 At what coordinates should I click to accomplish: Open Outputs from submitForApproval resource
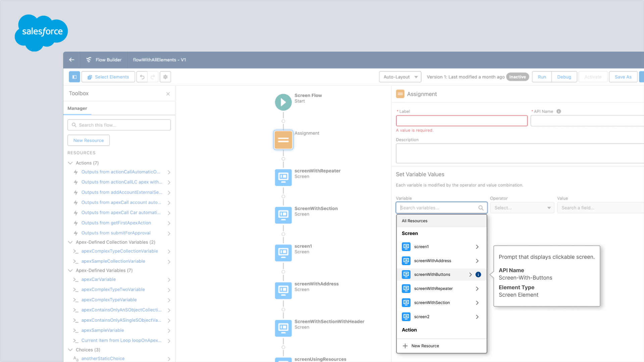[x=116, y=233]
